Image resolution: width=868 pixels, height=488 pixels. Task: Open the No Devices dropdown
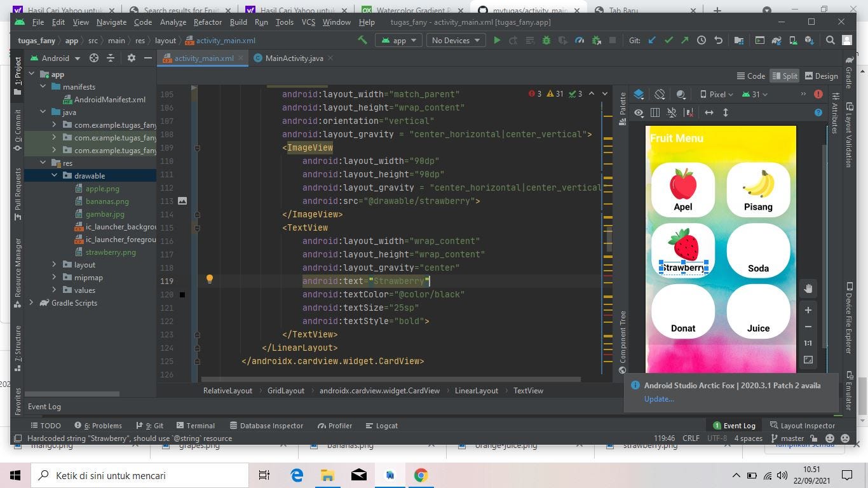pos(452,40)
